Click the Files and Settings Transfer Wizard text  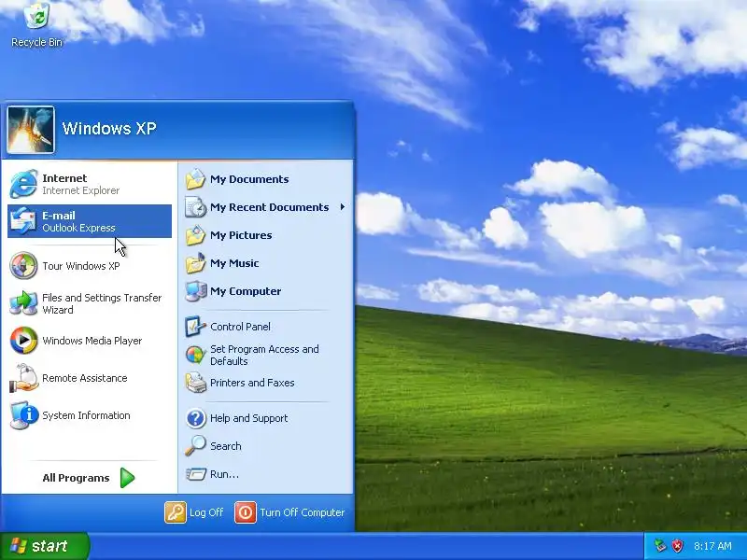click(x=102, y=304)
